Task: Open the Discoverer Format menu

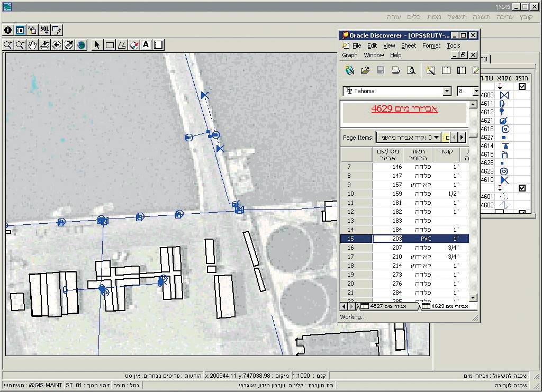Action: (431, 45)
